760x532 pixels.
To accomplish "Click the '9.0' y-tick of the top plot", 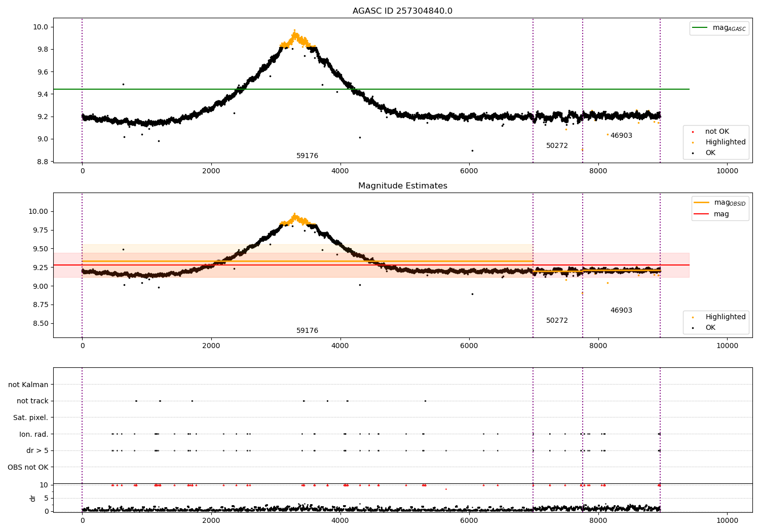I will [x=42, y=139].
